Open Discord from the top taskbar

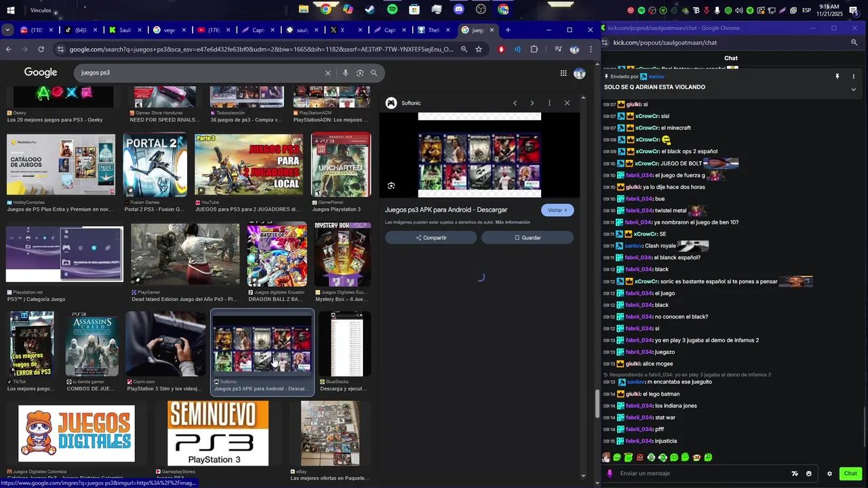(459, 9)
